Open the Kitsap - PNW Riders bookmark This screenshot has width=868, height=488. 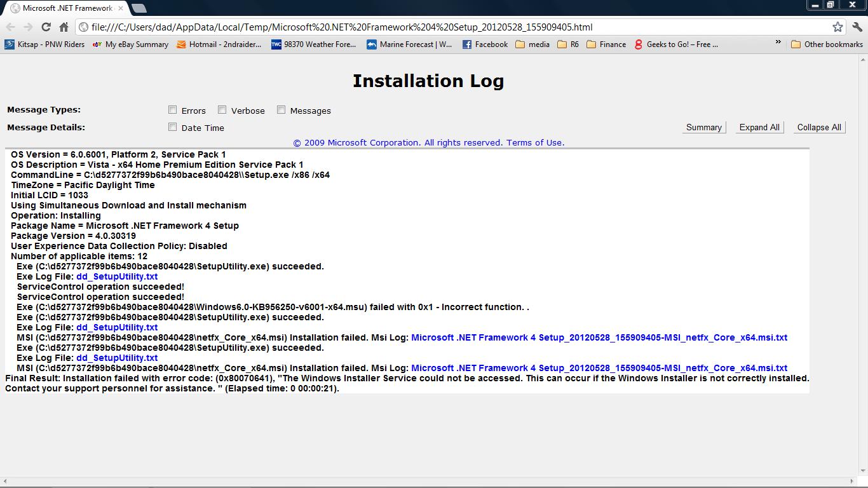44,44
